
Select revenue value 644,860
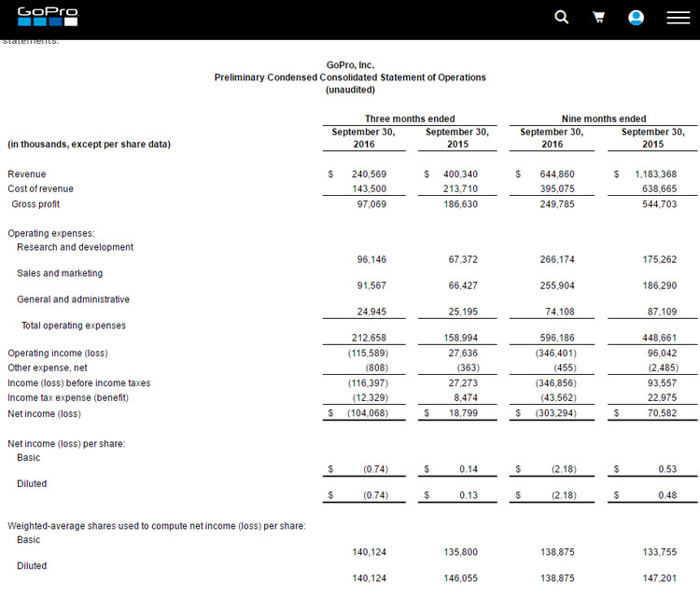557,174
